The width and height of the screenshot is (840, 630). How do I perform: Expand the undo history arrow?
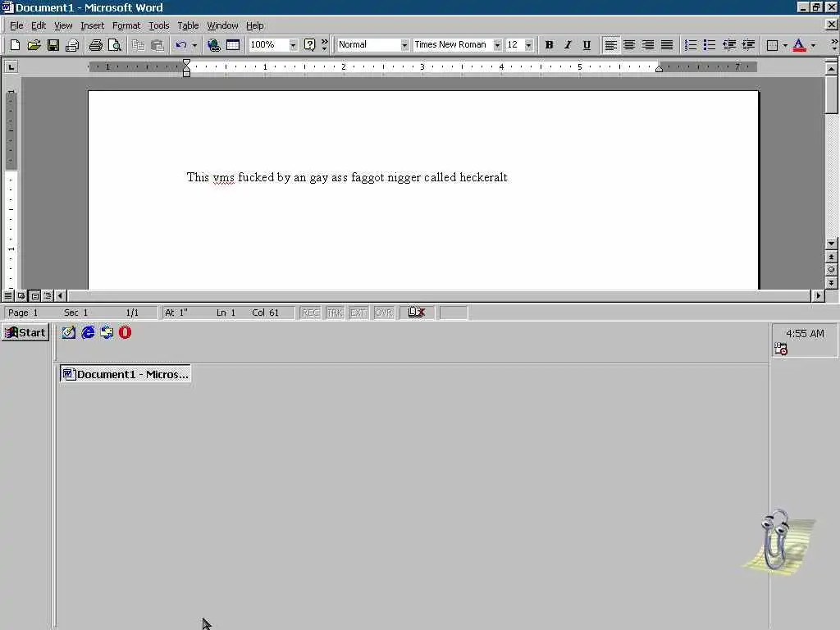pyautogui.click(x=194, y=45)
